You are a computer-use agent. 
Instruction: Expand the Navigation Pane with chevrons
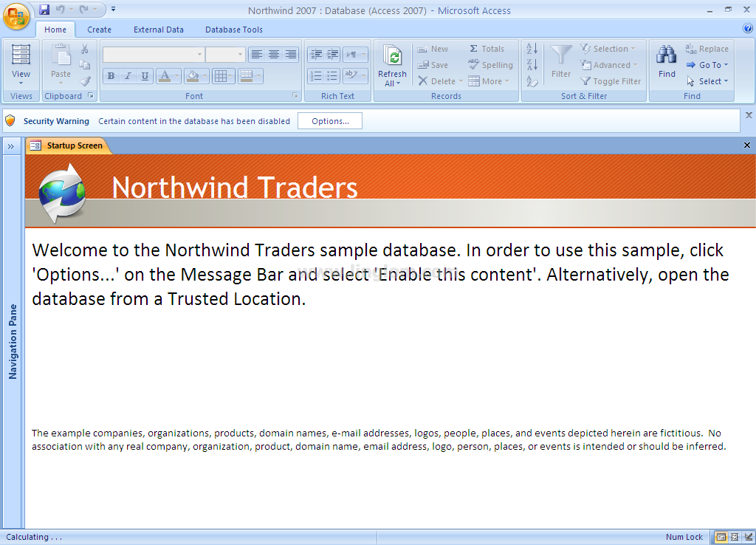tap(10, 147)
